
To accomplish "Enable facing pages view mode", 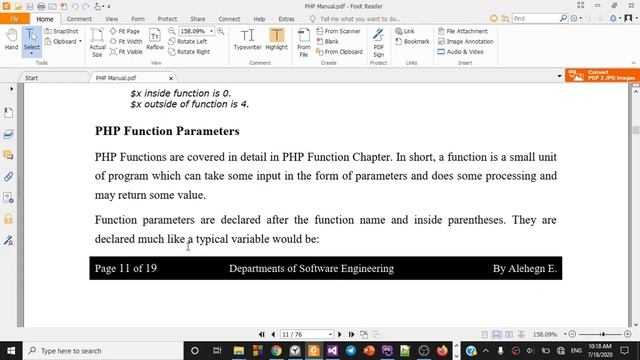I will pyautogui.click(x=509, y=334).
